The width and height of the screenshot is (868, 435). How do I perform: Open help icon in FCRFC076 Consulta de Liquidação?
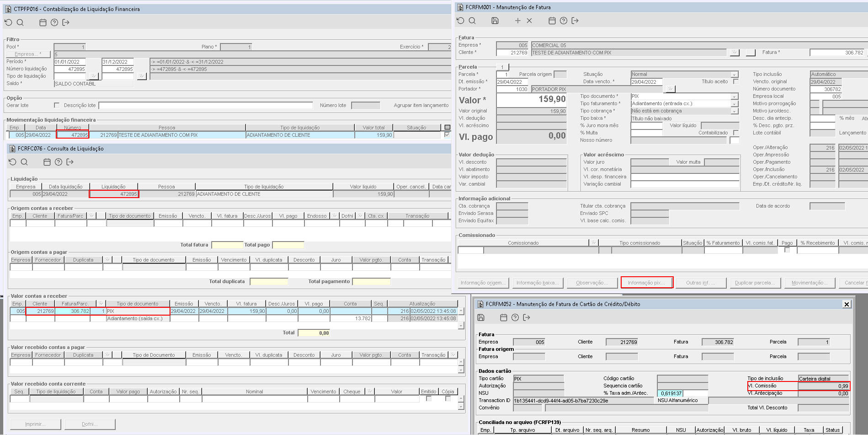click(x=59, y=162)
